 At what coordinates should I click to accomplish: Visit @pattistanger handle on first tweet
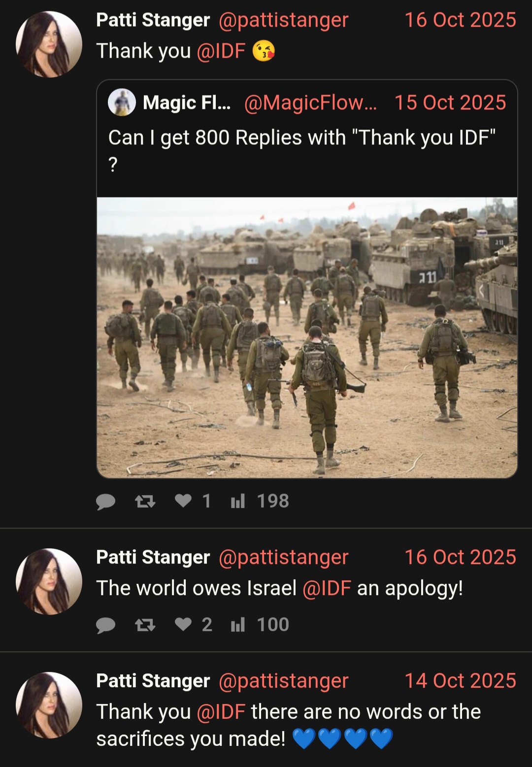pyautogui.click(x=283, y=20)
